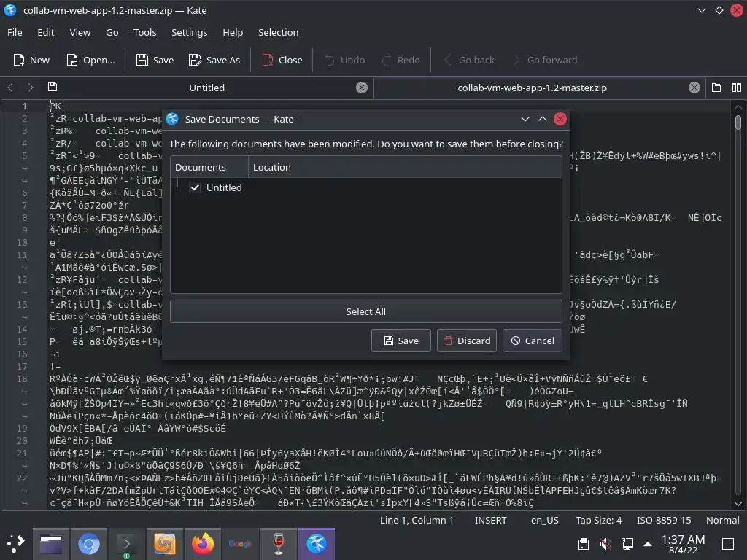The width and height of the screenshot is (747, 560).
Task: Open the en_US dictionary selector
Action: tap(544, 520)
